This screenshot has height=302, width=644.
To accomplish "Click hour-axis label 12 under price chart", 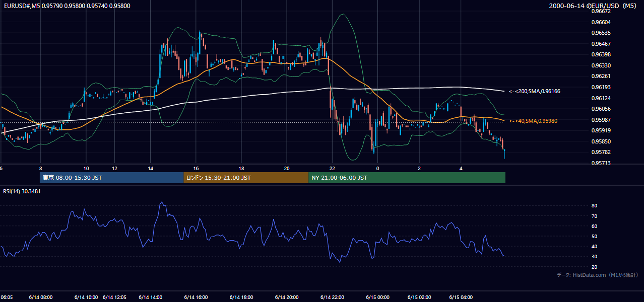I will pos(114,168).
